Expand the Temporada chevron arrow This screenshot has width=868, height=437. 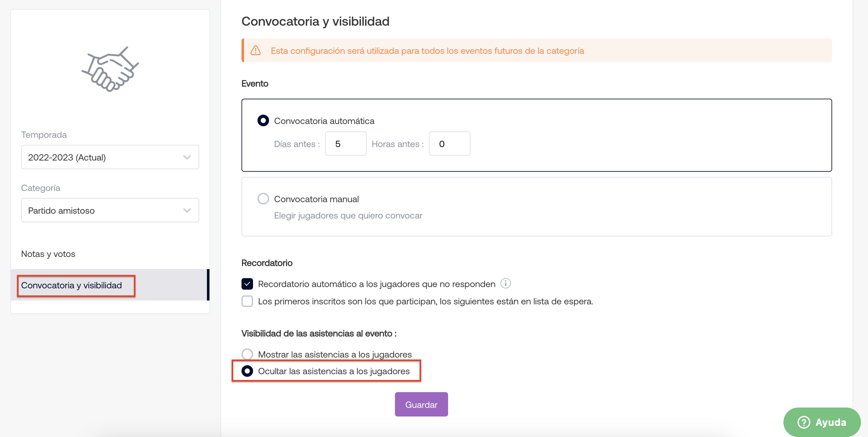(187, 157)
